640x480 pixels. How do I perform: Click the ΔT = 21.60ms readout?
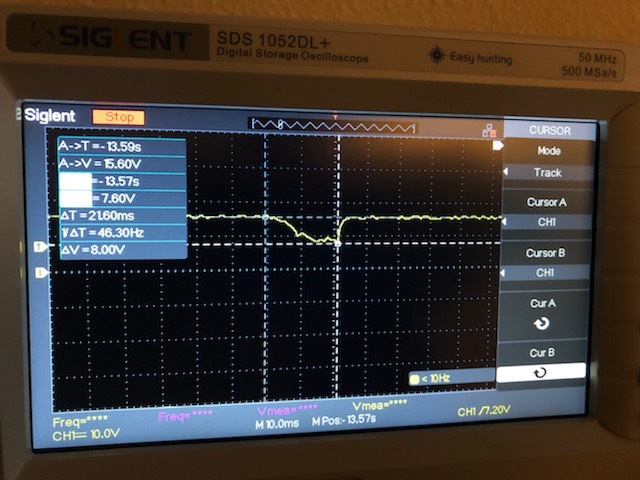(x=122, y=216)
